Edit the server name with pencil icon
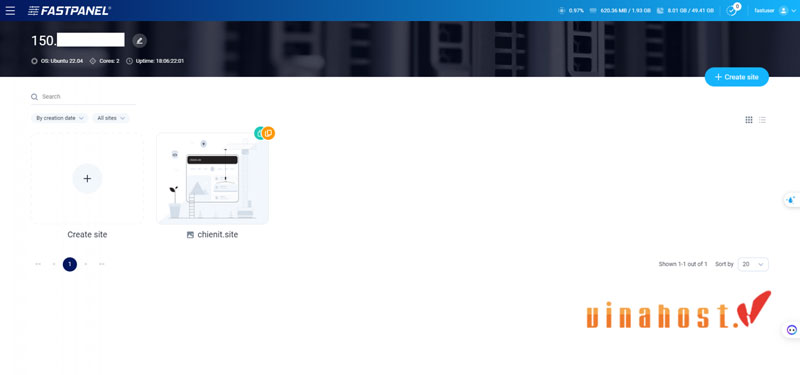This screenshot has height=375, width=800. [139, 41]
